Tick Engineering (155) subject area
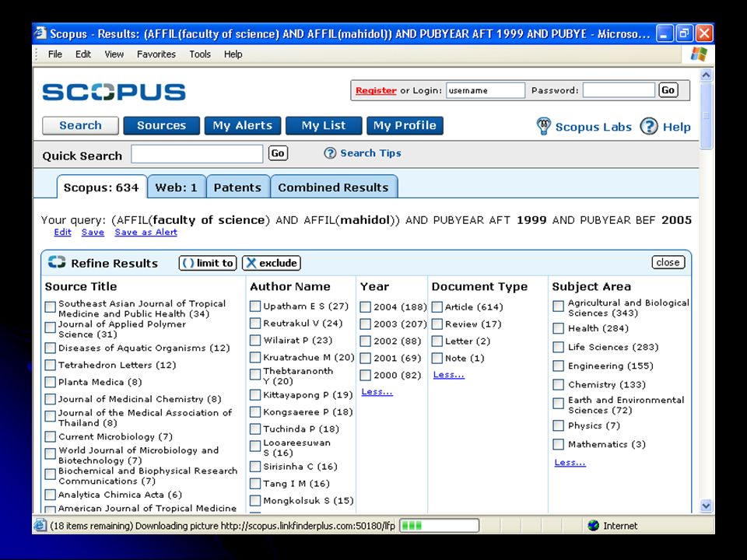 [559, 366]
